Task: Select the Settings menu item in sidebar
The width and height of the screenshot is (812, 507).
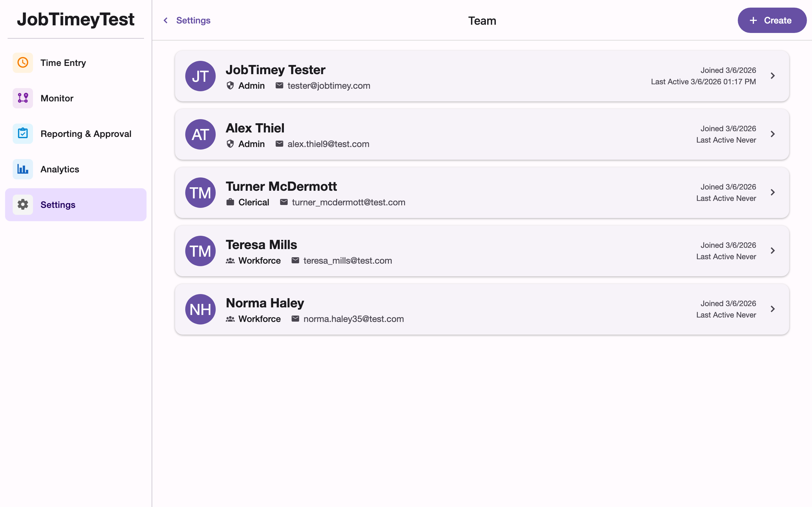Action: 58,205
